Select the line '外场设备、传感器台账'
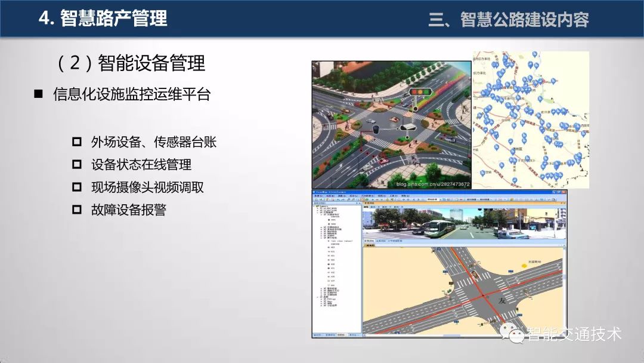 [x=154, y=142]
